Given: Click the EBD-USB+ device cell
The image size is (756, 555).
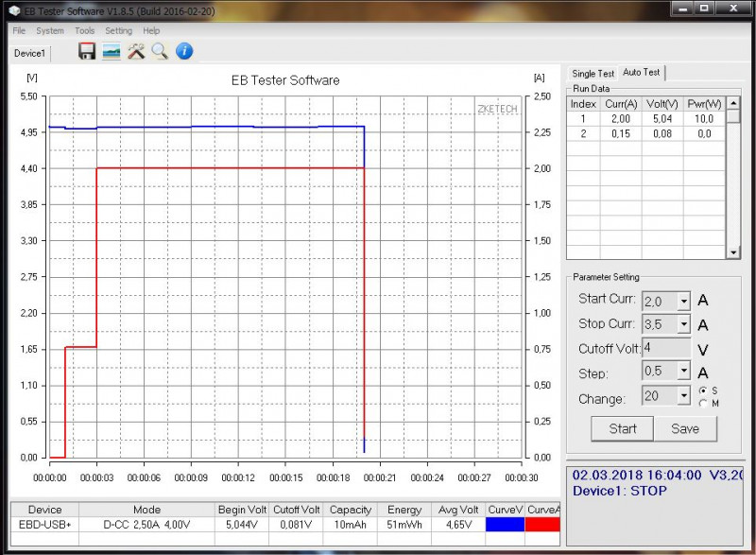Looking at the screenshot, I should [x=44, y=524].
